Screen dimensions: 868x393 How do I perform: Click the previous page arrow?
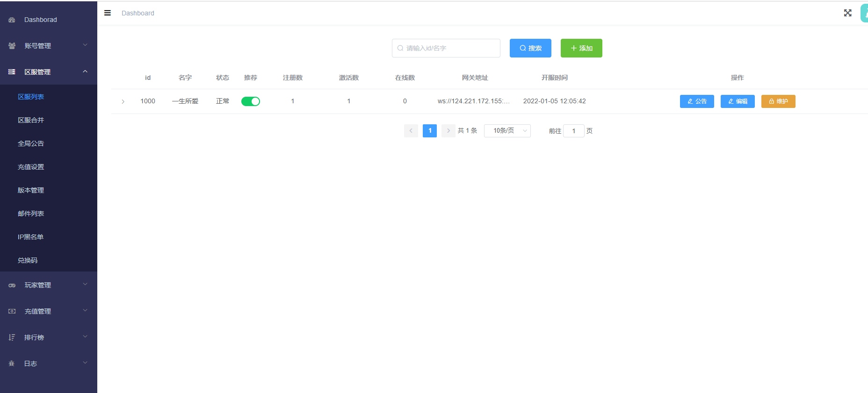tap(411, 131)
